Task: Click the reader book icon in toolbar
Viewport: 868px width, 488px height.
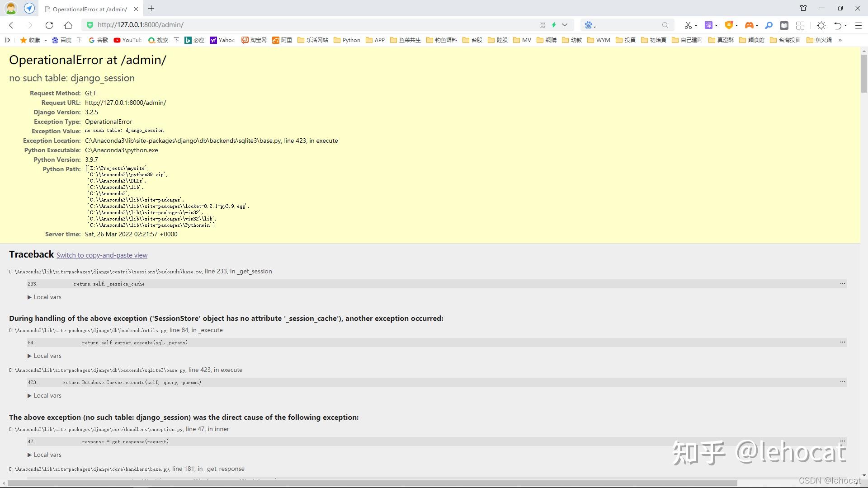Action: (x=784, y=25)
